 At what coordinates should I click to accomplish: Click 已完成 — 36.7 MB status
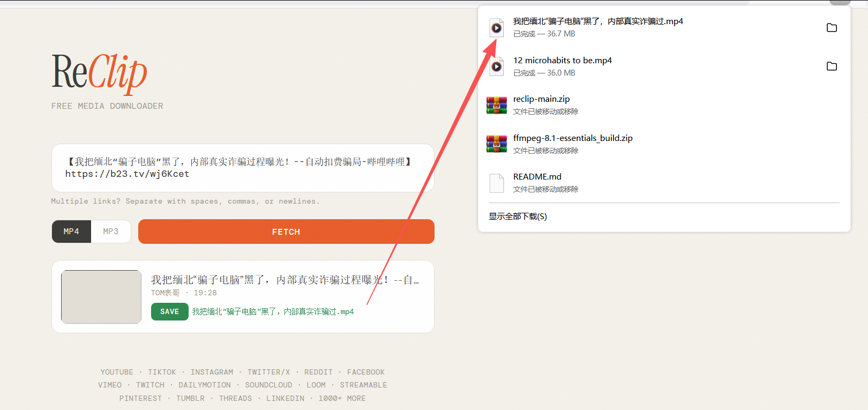point(544,34)
